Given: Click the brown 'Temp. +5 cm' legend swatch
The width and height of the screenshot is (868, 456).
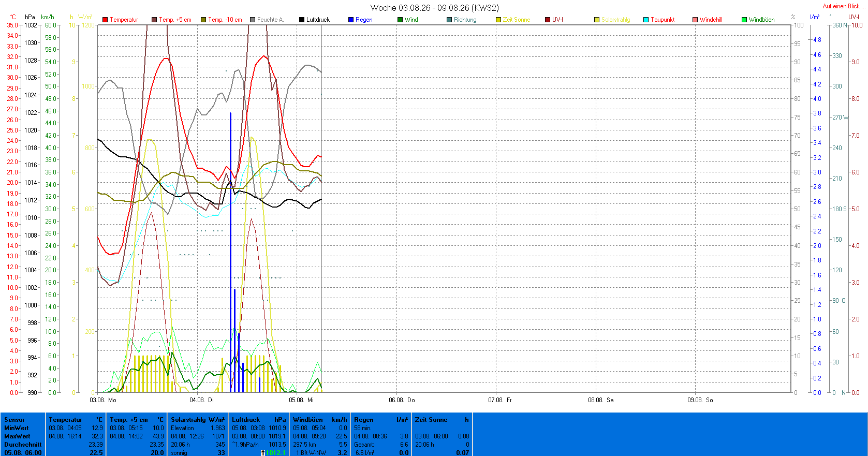Looking at the screenshot, I should click(x=154, y=20).
